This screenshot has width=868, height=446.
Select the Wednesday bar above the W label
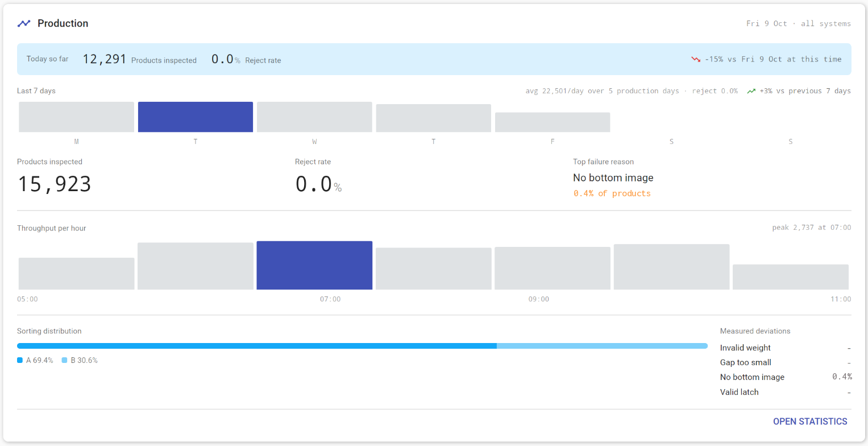(x=314, y=117)
